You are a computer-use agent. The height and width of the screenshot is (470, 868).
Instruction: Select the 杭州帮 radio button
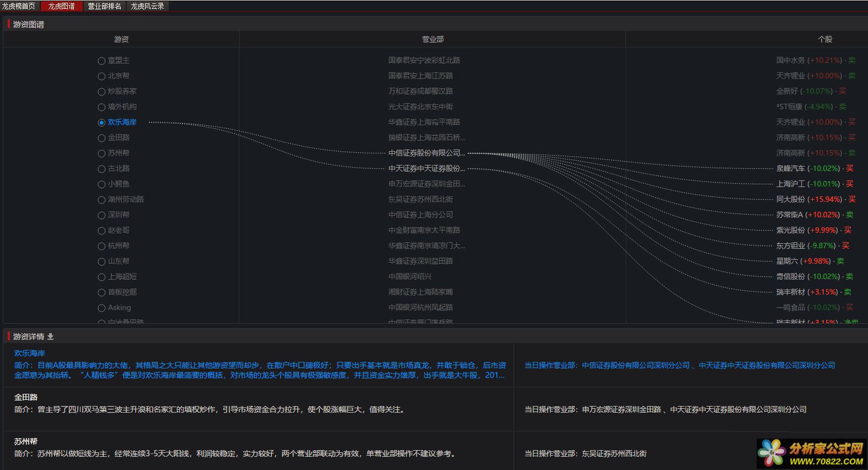tap(101, 246)
